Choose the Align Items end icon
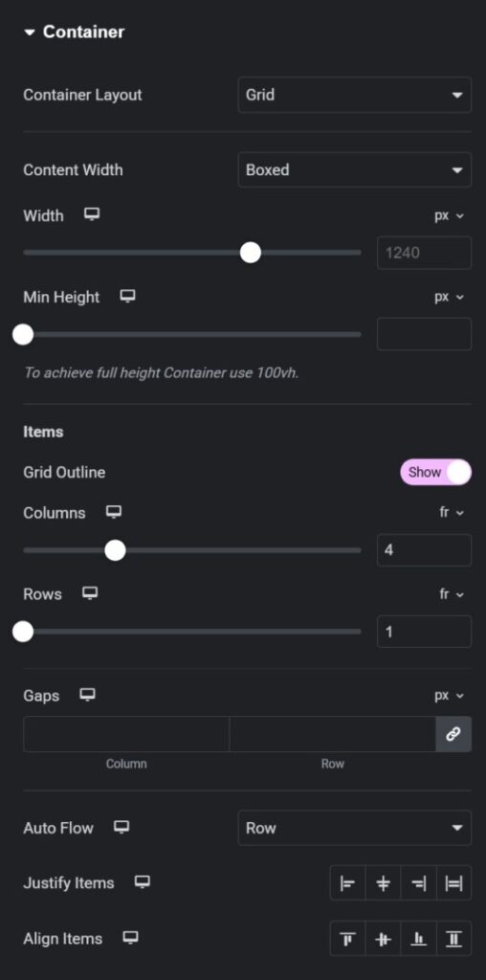The width and height of the screenshot is (486, 980). point(418,938)
